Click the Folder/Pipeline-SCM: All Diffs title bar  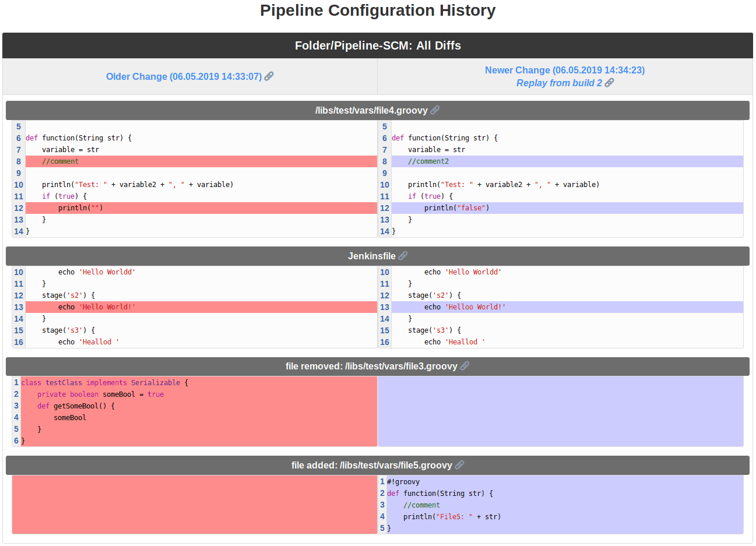(x=378, y=45)
